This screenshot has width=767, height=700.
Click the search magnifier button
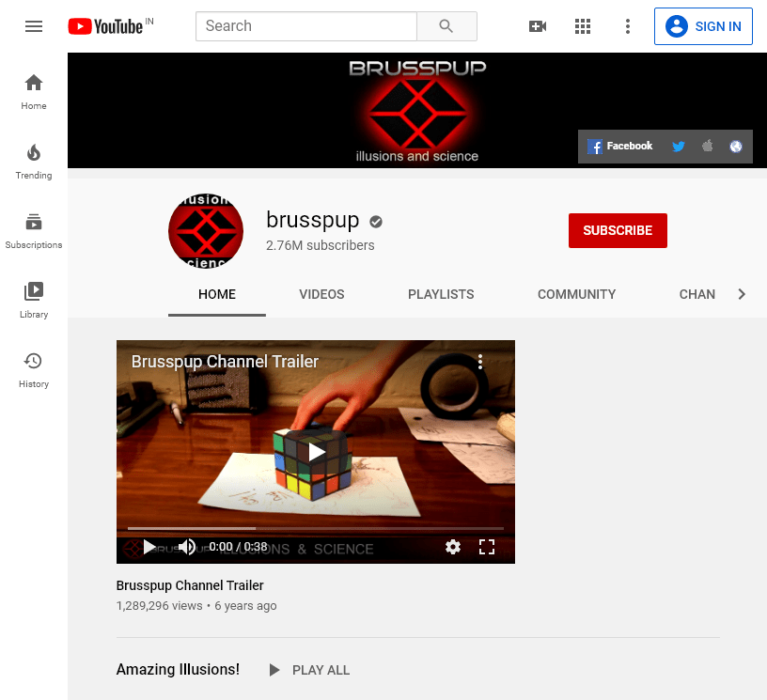click(446, 26)
